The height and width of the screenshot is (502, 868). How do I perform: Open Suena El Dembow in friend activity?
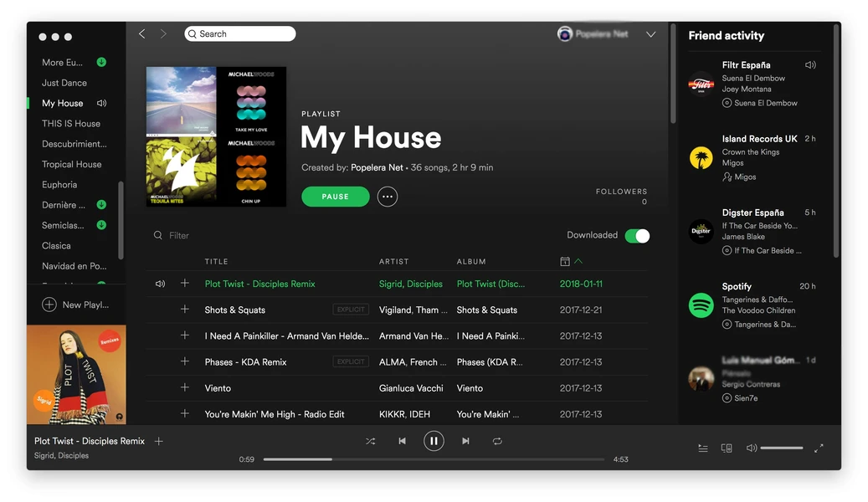[766, 103]
